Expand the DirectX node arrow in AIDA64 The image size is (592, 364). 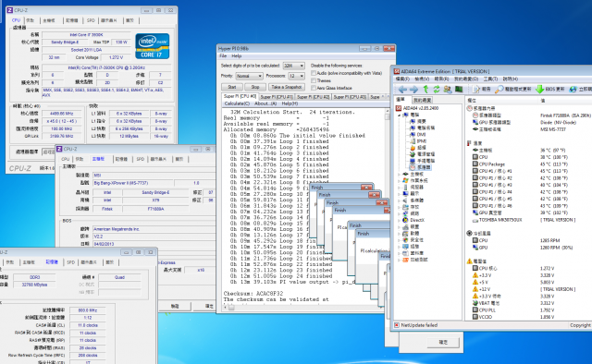click(400, 220)
